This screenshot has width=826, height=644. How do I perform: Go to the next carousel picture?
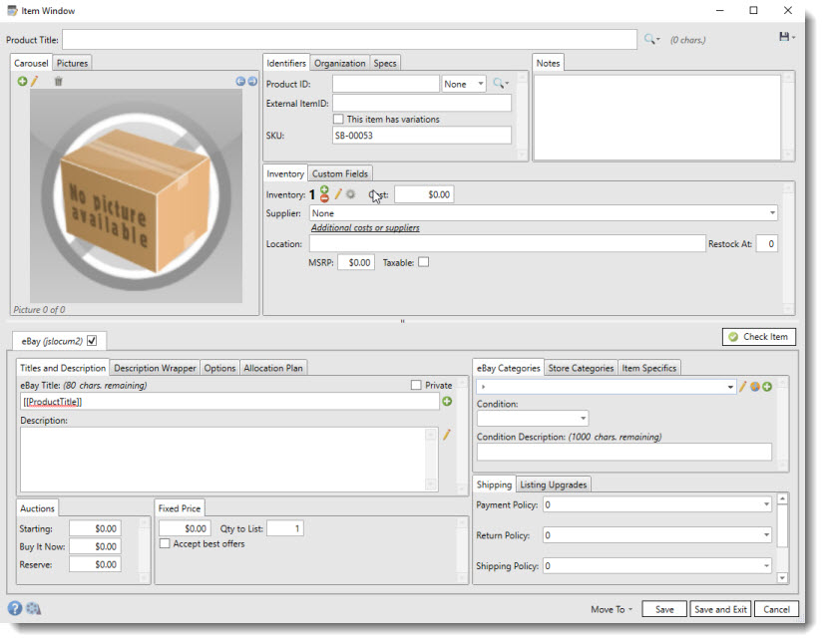pyautogui.click(x=252, y=81)
